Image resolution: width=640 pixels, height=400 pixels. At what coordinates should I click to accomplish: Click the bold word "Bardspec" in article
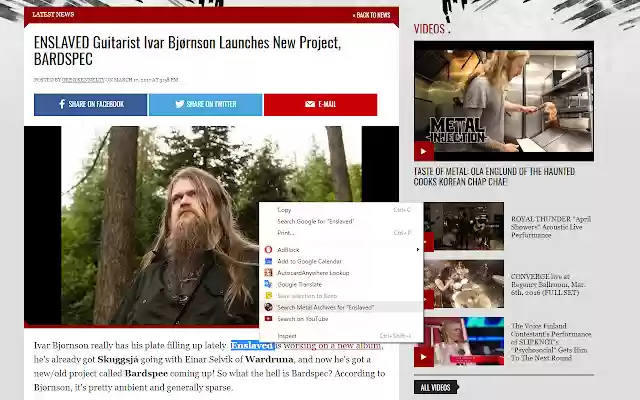[146, 373]
